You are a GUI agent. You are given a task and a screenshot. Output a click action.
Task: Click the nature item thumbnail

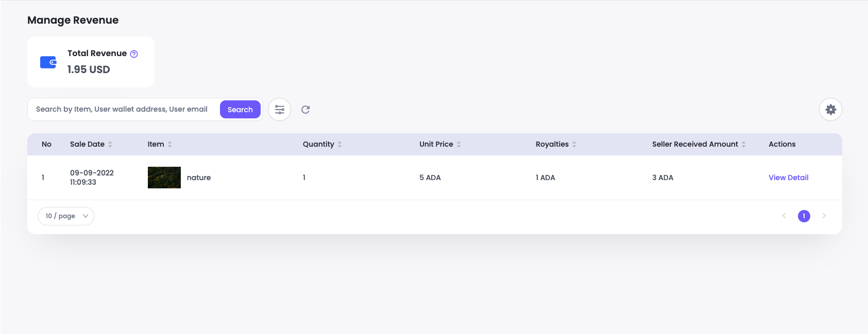click(164, 178)
